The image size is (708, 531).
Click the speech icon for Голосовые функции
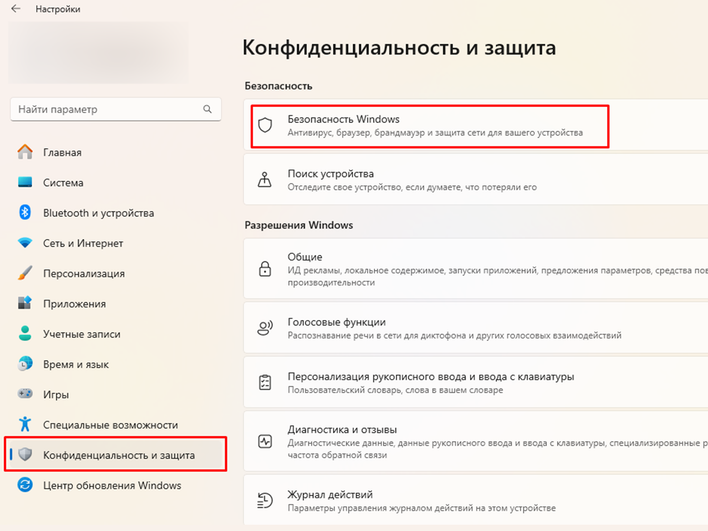[x=265, y=328]
